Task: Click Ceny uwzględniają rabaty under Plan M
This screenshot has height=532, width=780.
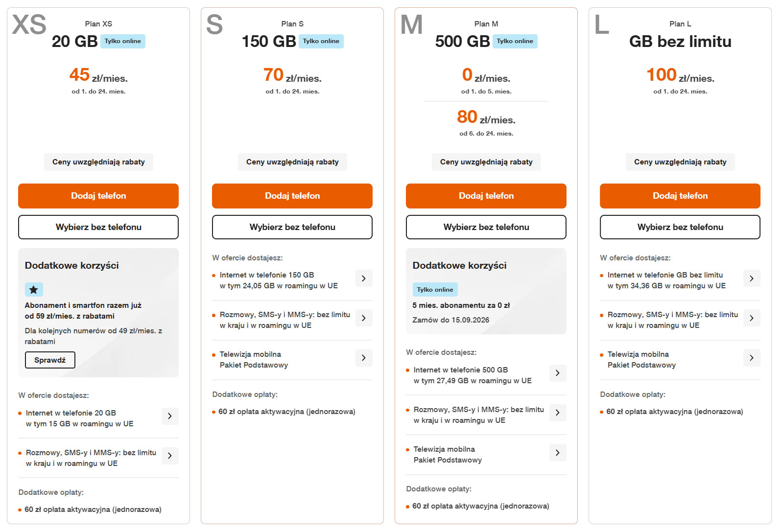Action: [486, 162]
